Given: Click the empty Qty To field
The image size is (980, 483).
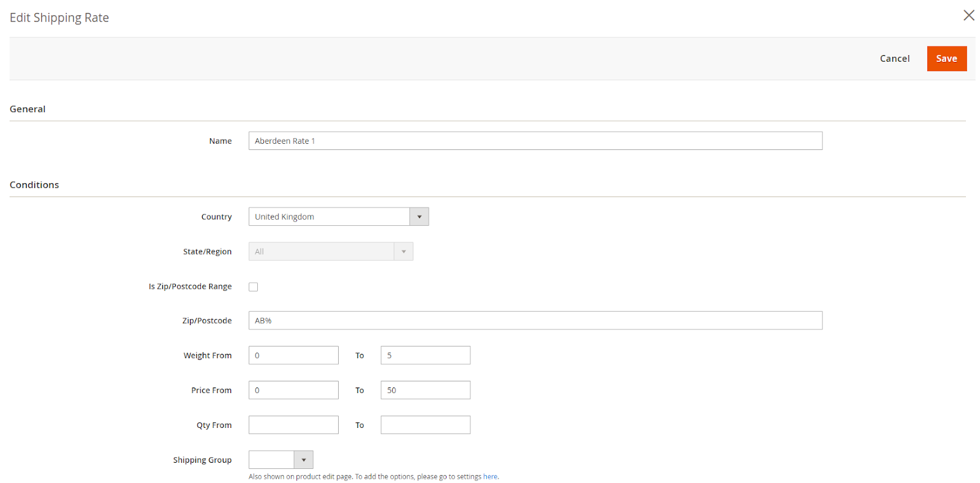Looking at the screenshot, I should click(425, 425).
